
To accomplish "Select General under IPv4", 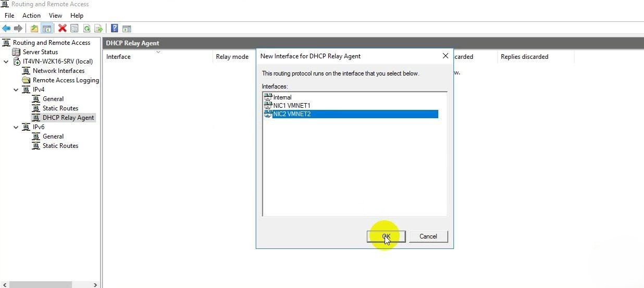I will tap(53, 99).
